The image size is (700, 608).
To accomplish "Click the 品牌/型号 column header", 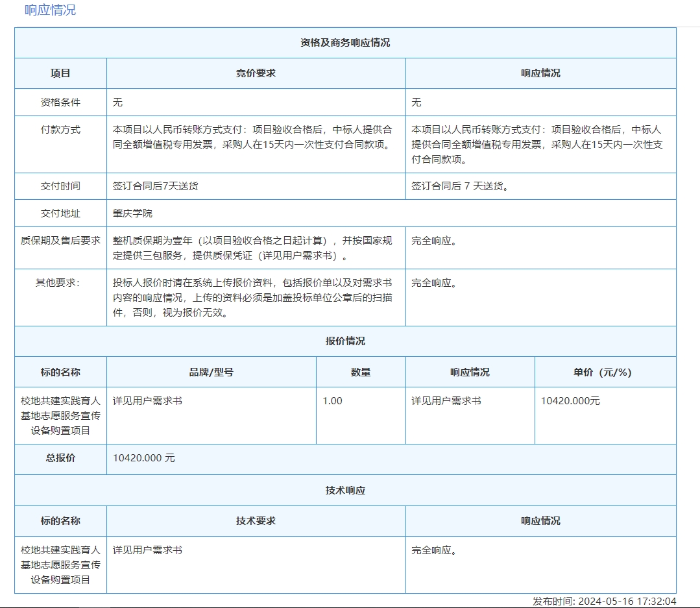I will [211, 372].
